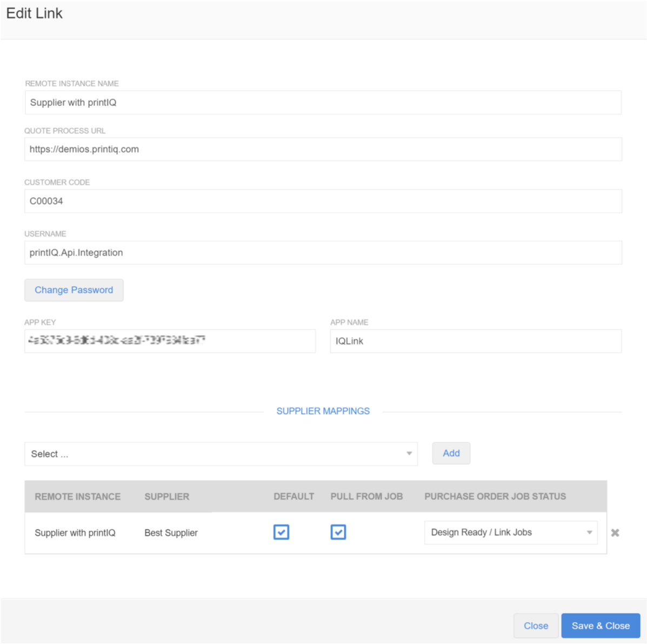Focus the Quote Process URL field
This screenshot has height=644, width=647.
coord(323,149)
